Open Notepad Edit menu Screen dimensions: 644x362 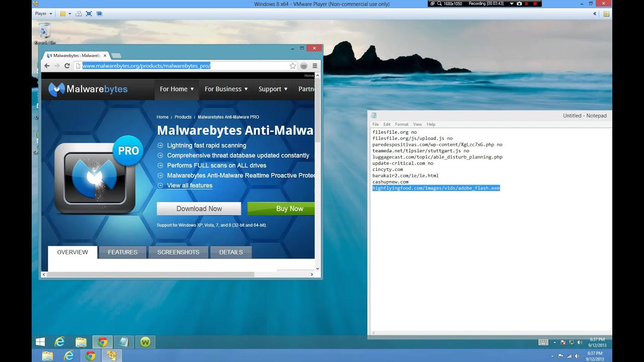[387, 124]
